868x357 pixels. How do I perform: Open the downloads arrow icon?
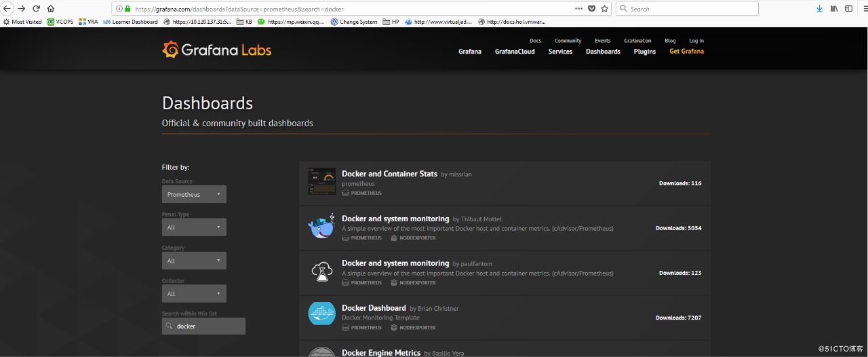(x=819, y=9)
